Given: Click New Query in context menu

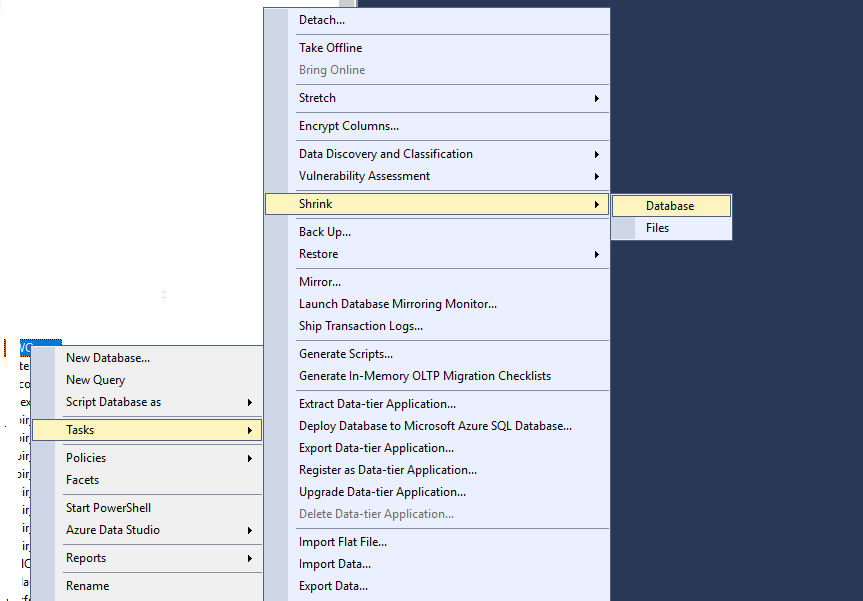Looking at the screenshot, I should click(95, 380).
